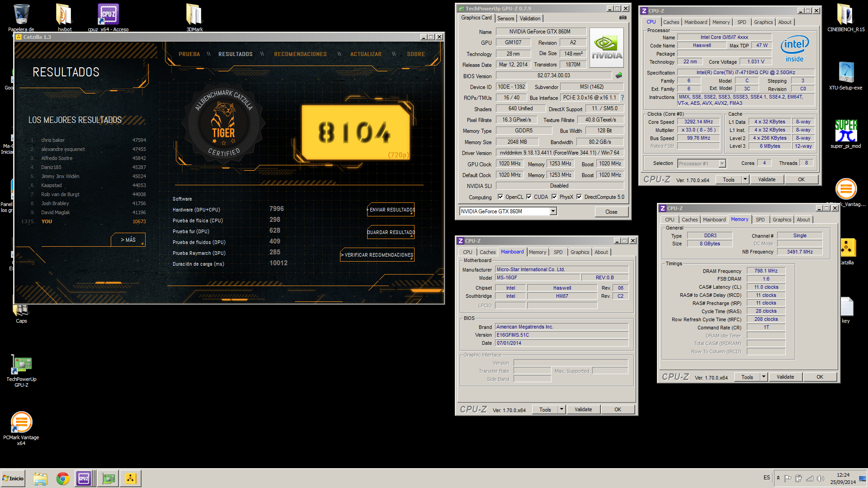Open the Papelera de reciclaje desktop icon

pos(21,17)
